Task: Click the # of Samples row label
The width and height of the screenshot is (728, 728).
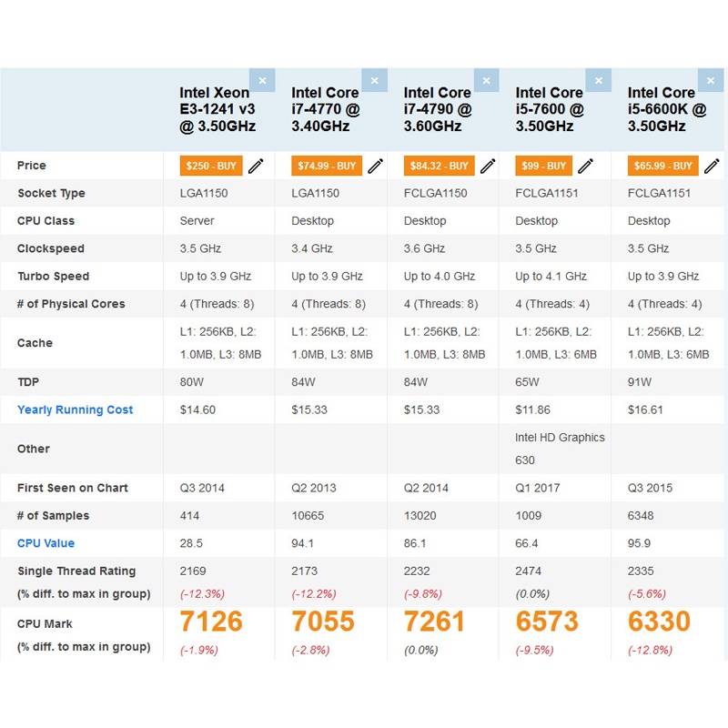Action: point(54,515)
